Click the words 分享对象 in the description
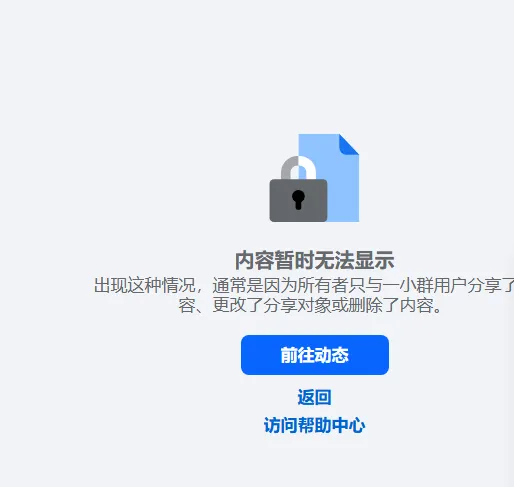 297,305
